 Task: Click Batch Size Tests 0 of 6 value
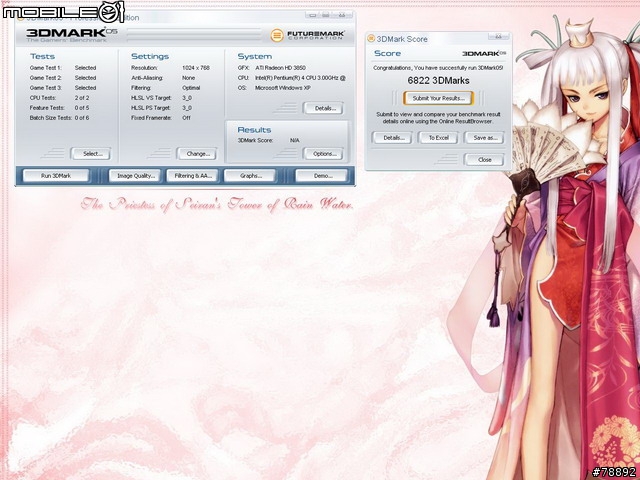coord(82,118)
